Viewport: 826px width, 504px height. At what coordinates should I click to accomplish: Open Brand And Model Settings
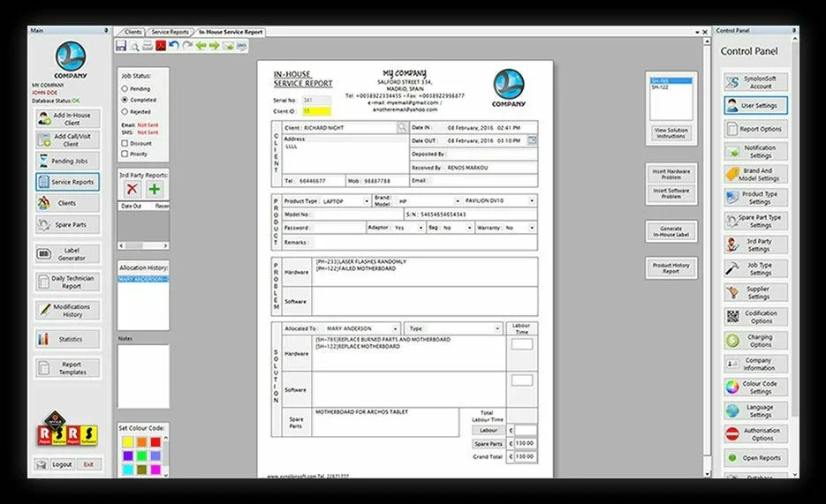756,174
